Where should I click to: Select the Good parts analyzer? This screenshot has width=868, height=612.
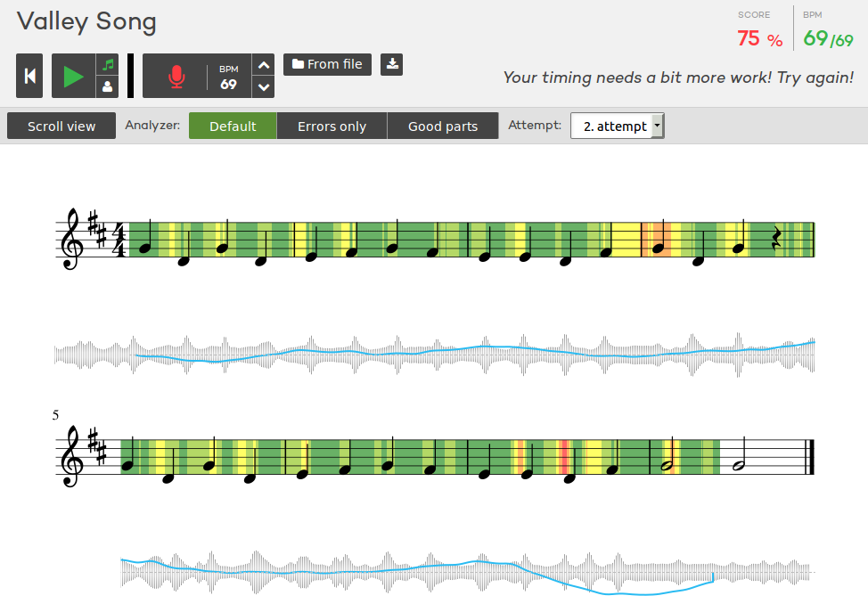coord(442,126)
